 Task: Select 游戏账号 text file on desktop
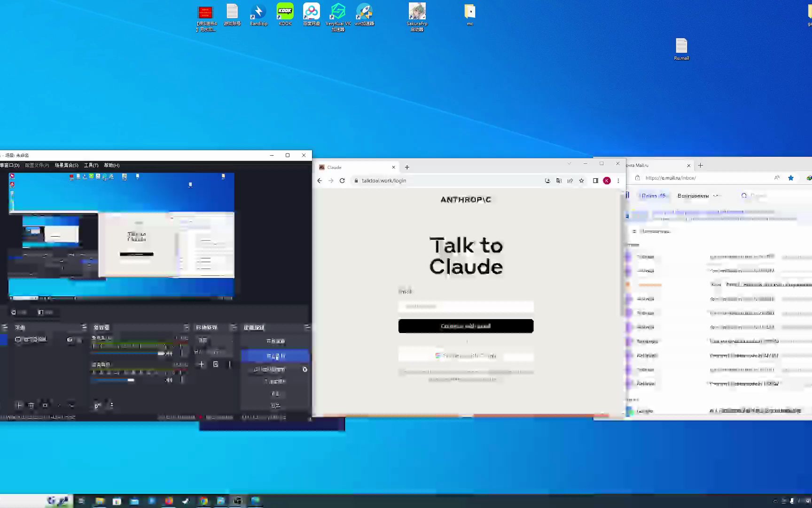(x=232, y=15)
